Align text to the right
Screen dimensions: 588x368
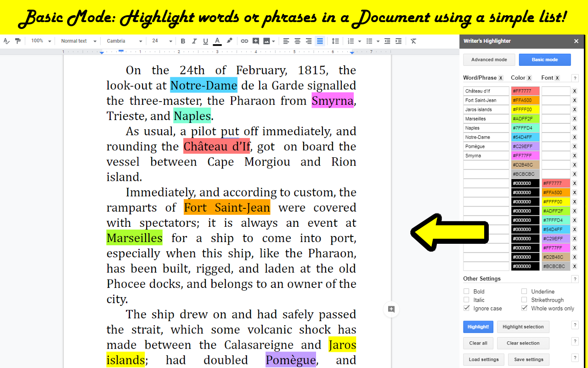(309, 41)
